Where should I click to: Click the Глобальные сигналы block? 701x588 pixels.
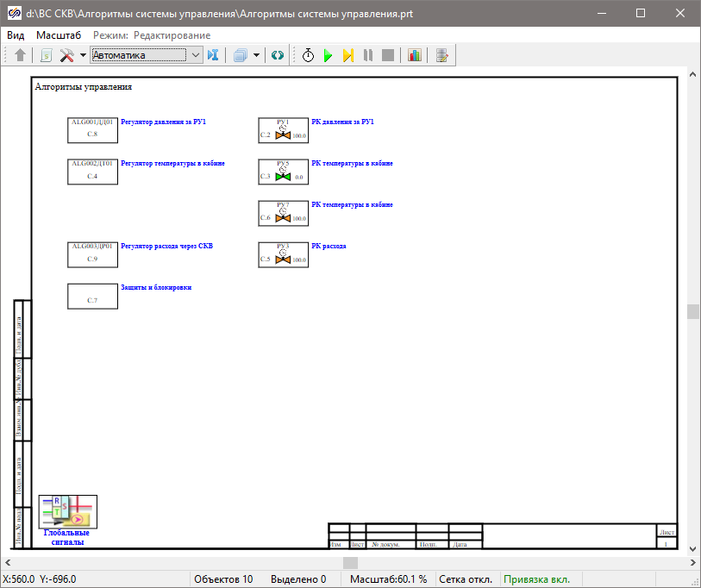[67, 512]
